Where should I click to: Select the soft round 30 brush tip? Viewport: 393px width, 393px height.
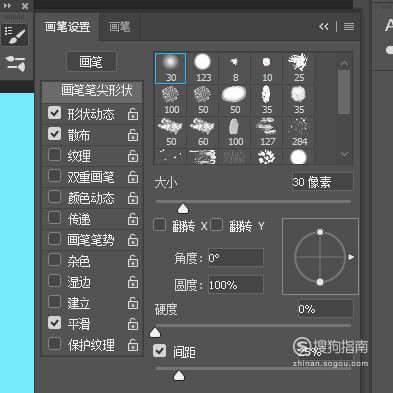pos(171,68)
